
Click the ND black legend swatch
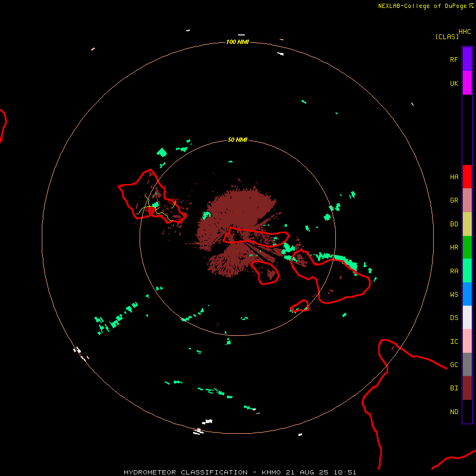[467, 411]
